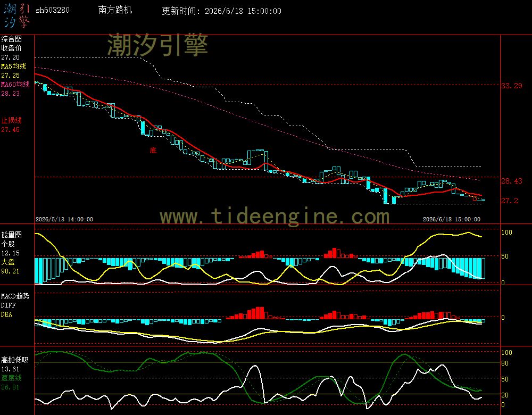Click the 0 axis label in MACD panel
This screenshot has width=532, height=415.
point(503,318)
